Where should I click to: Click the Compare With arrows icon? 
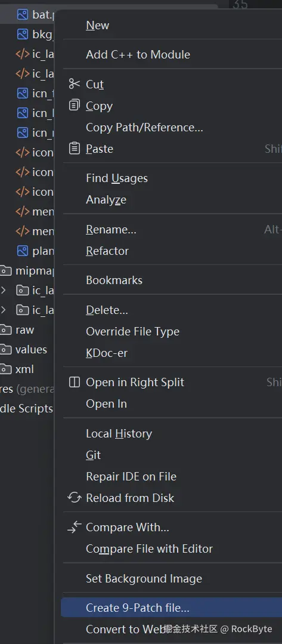coord(75,528)
